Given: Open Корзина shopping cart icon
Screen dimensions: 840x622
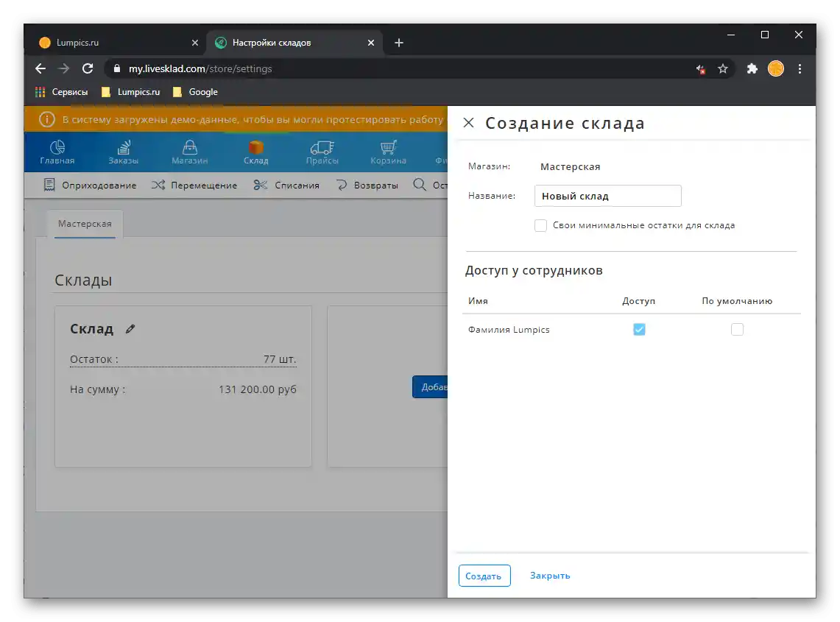Looking at the screenshot, I should pos(387,146).
